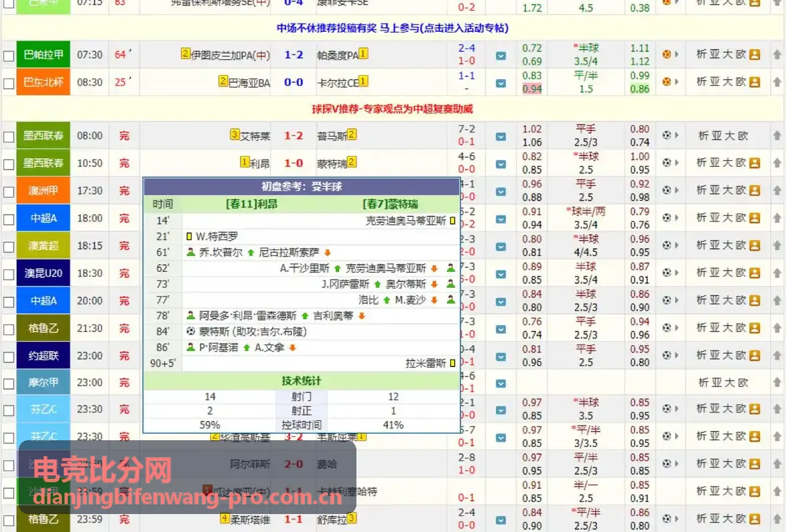Open blue dropdown in 墨西联春 08:00 row
786x532 pixels.
pos(501,136)
